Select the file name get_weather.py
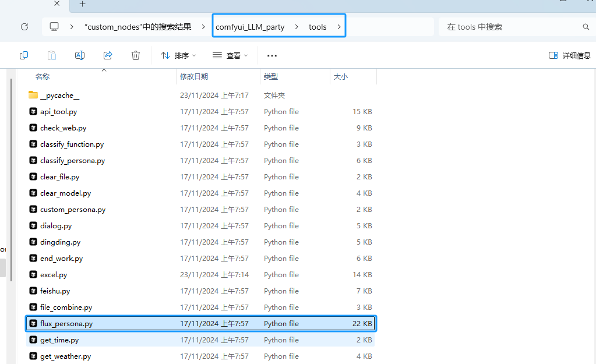The image size is (596, 364). pos(66,356)
